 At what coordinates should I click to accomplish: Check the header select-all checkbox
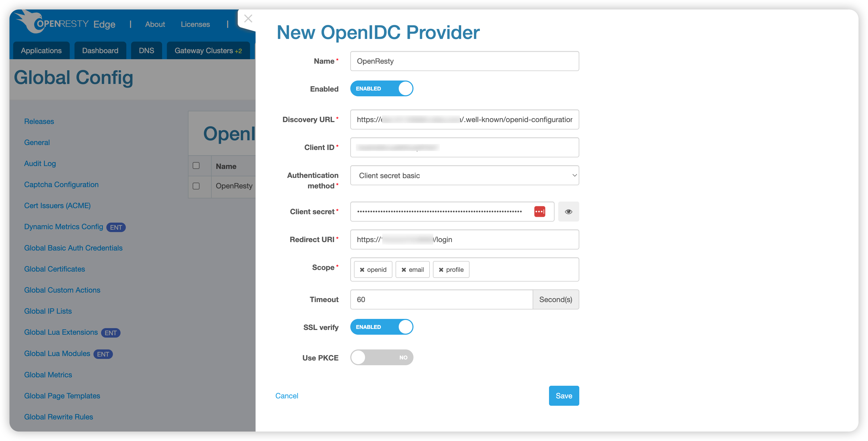pyautogui.click(x=196, y=166)
